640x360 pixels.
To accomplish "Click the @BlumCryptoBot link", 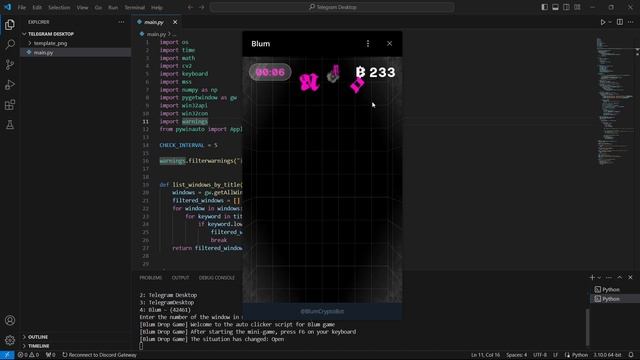I will pyautogui.click(x=322, y=311).
